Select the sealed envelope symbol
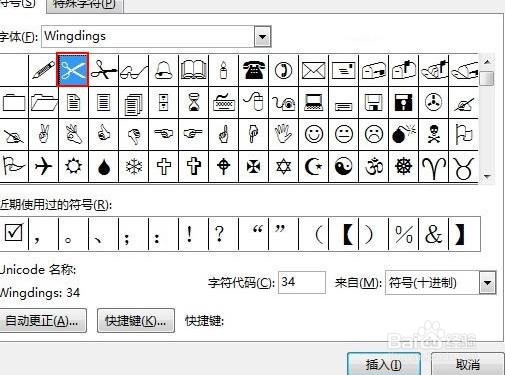The height and width of the screenshot is (375, 505). (313, 70)
